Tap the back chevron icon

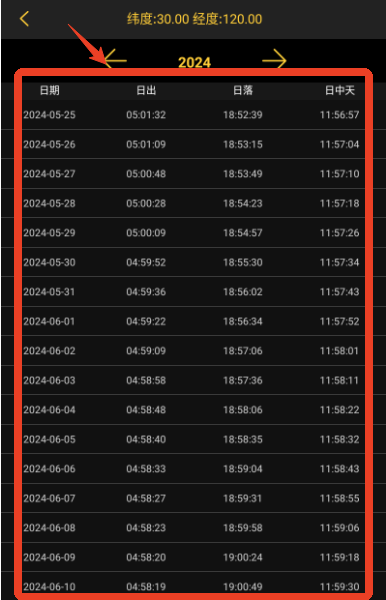24,19
